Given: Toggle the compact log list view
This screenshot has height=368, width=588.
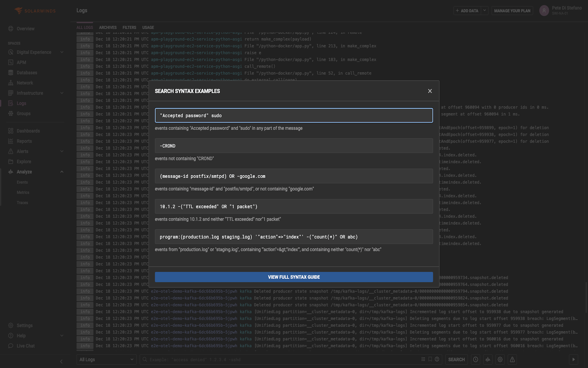Looking at the screenshot, I should (423, 359).
